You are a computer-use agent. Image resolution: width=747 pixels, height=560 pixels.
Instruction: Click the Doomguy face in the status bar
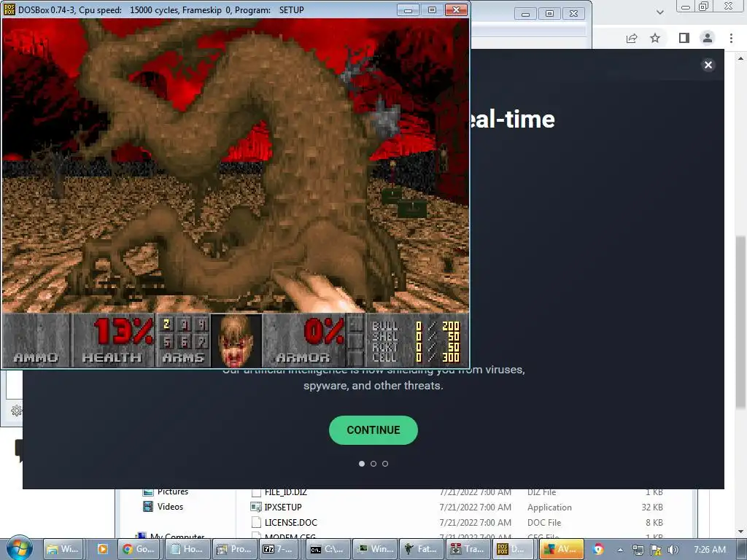(x=236, y=340)
